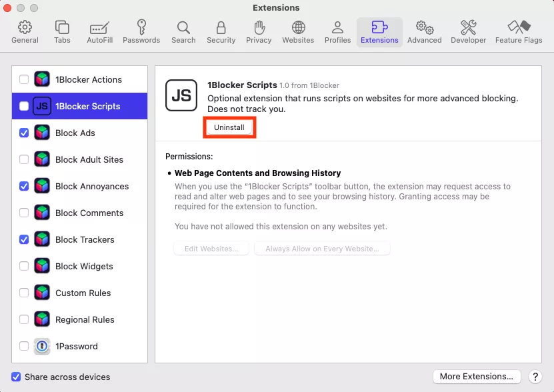Open the Passwords settings pane
Image resolution: width=554 pixels, height=392 pixels.
(141, 32)
